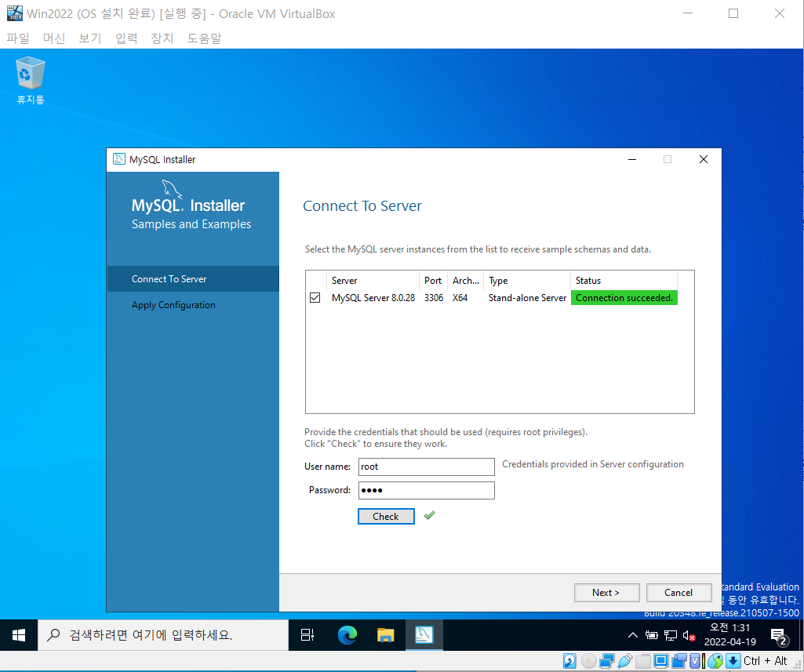
Task: Click the Check button
Action: pyautogui.click(x=386, y=516)
